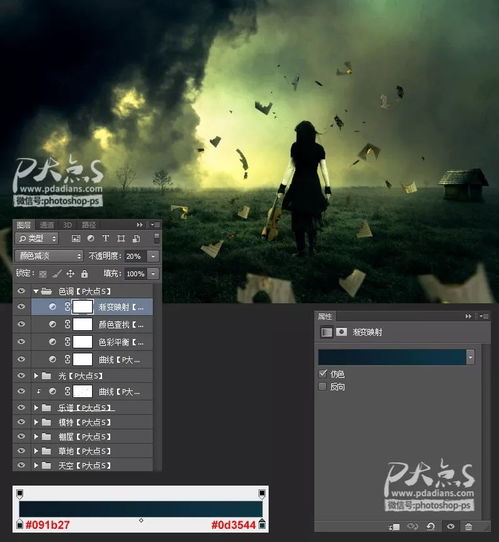Image resolution: width=499 pixels, height=542 pixels.
Task: Select the shape layer filter icon
Action: pos(121,238)
